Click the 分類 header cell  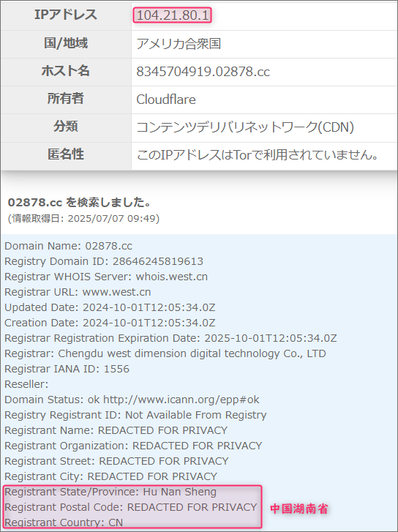coord(66,127)
